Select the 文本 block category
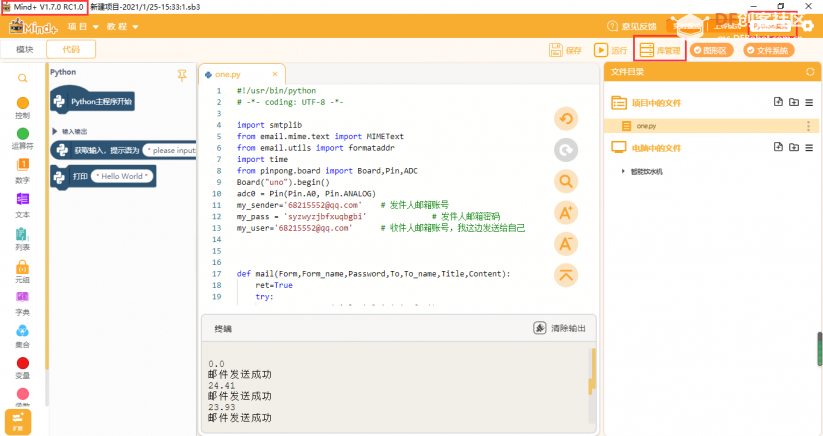 (x=23, y=205)
